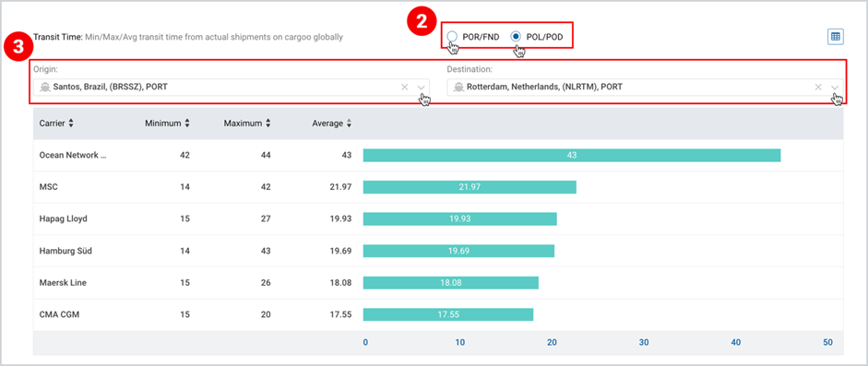Expand the Origin dropdown chevron
868x366 pixels.
422,88
